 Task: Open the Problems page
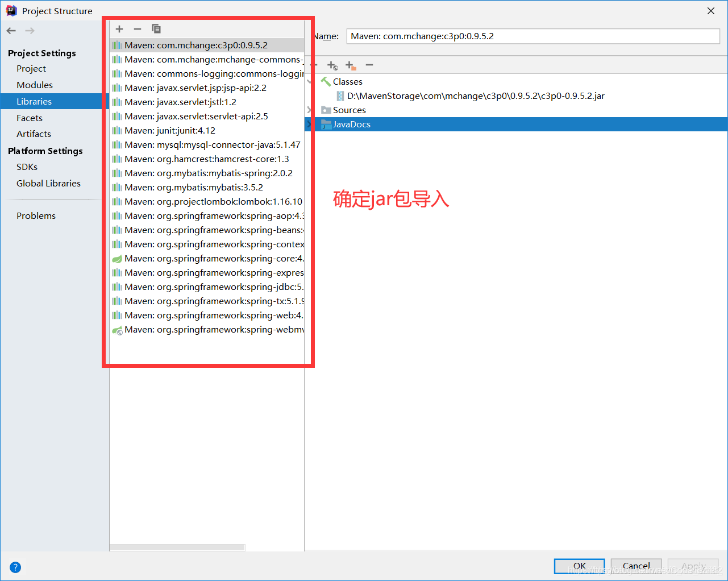click(x=36, y=215)
